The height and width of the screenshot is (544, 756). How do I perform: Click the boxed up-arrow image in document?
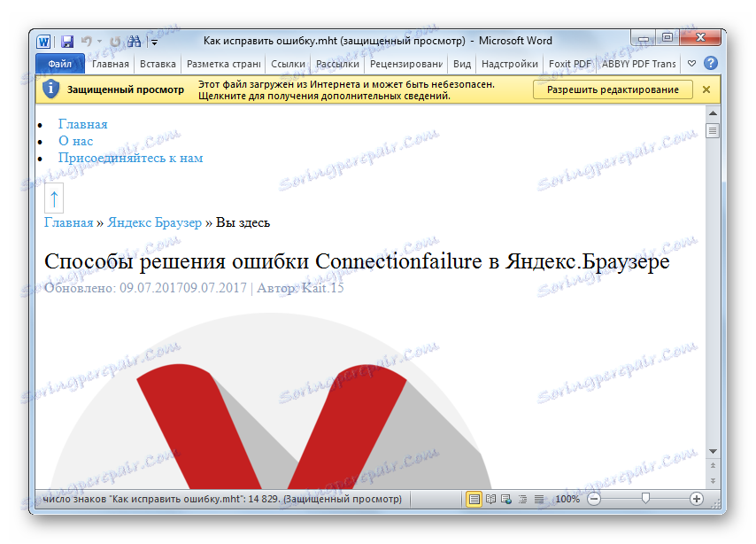pyautogui.click(x=54, y=198)
